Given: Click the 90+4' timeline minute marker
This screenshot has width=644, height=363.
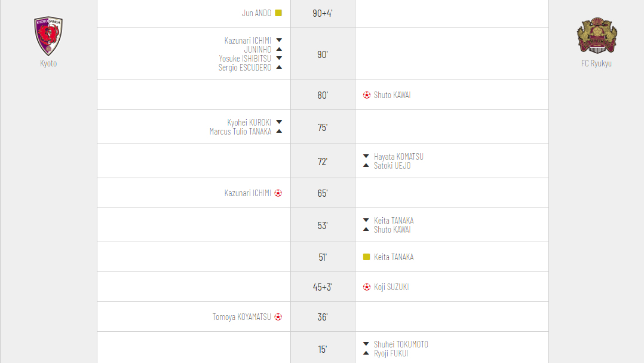Looking at the screenshot, I should point(323,13).
